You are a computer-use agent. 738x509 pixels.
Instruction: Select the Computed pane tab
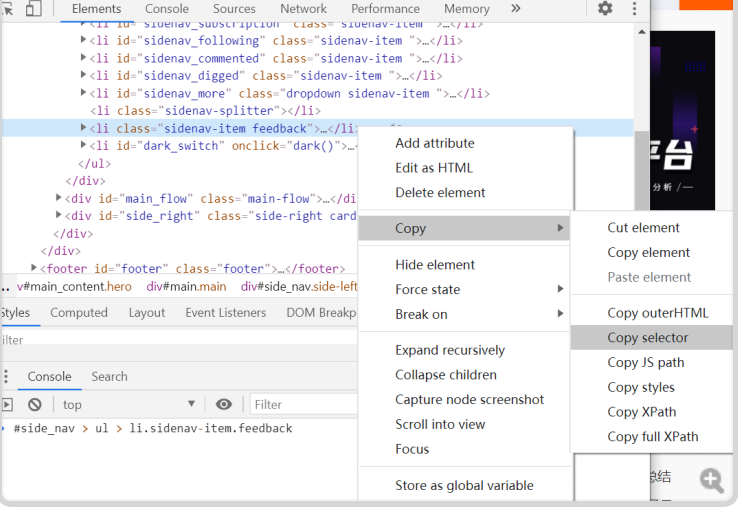click(79, 313)
